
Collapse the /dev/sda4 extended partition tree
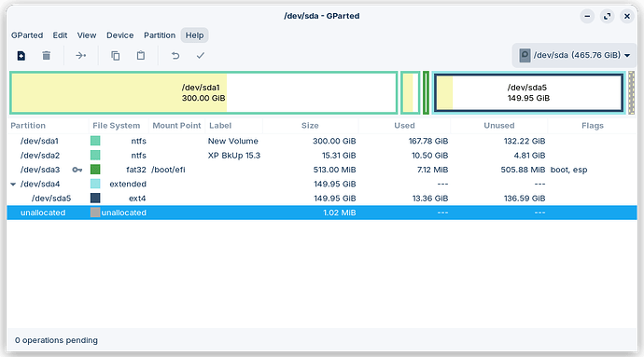(x=13, y=185)
